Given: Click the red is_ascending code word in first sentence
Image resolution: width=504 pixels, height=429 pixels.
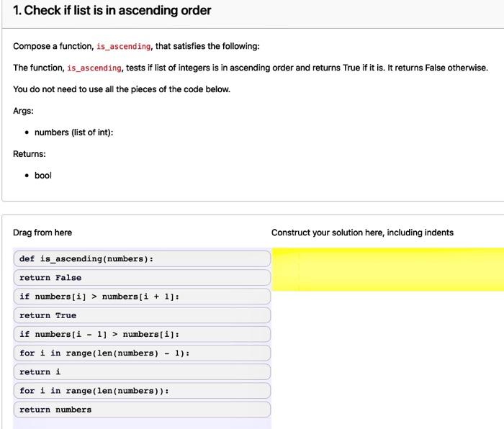Looking at the screenshot, I should [123, 47].
